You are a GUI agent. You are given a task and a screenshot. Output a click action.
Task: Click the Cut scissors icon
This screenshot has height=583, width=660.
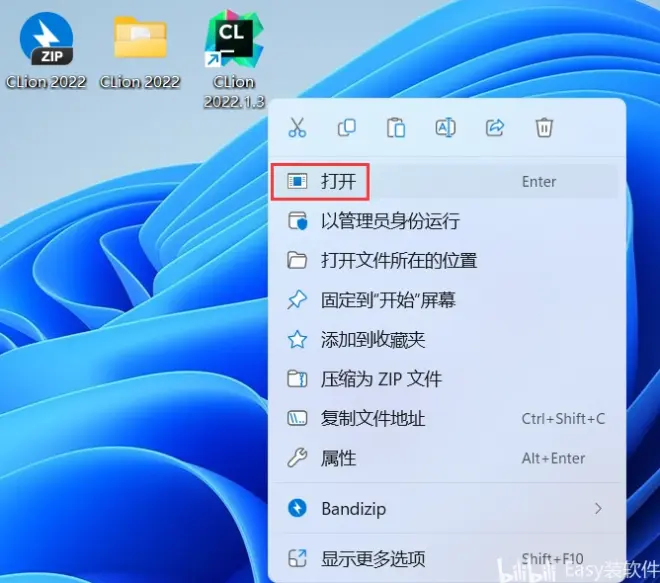pyautogui.click(x=297, y=128)
